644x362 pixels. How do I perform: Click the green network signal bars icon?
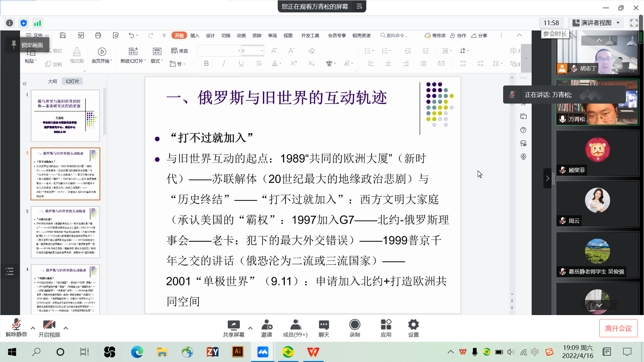click(x=37, y=23)
